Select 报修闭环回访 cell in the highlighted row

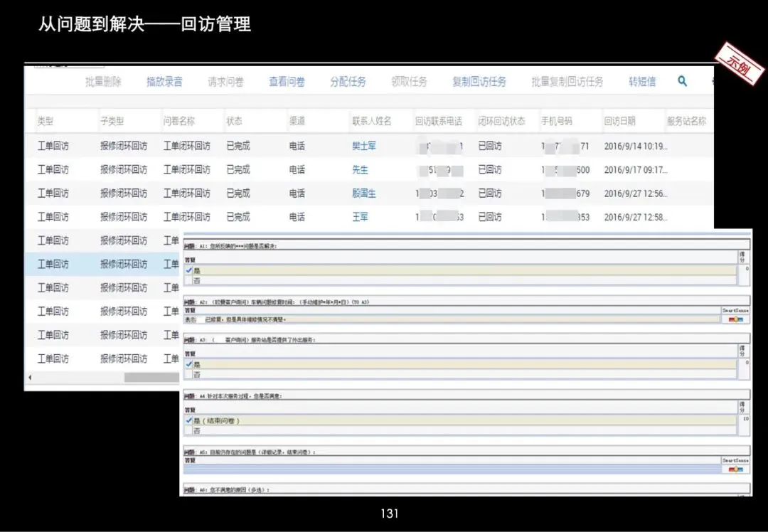pos(124,264)
